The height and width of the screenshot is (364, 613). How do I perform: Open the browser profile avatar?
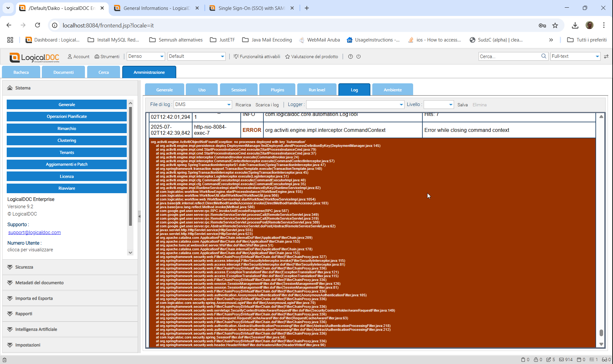click(x=589, y=25)
